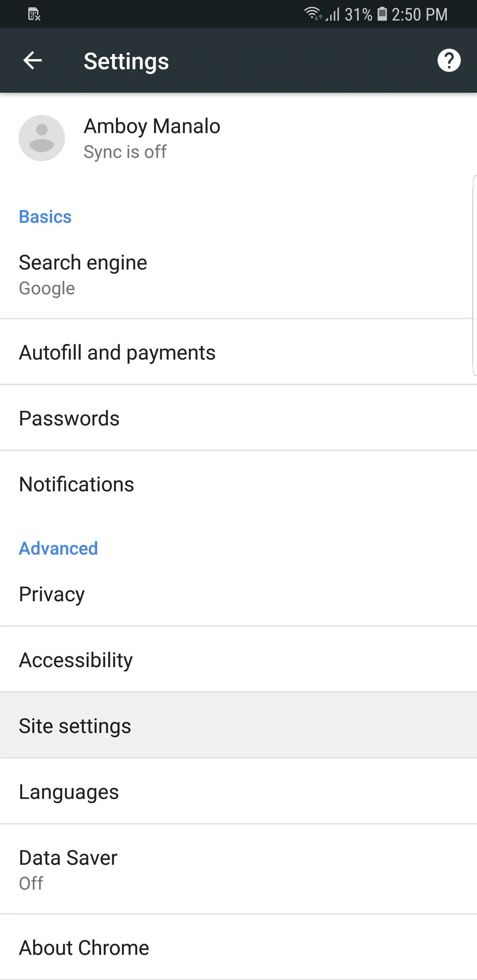
Task: Open the Privacy settings
Action: [x=238, y=594]
